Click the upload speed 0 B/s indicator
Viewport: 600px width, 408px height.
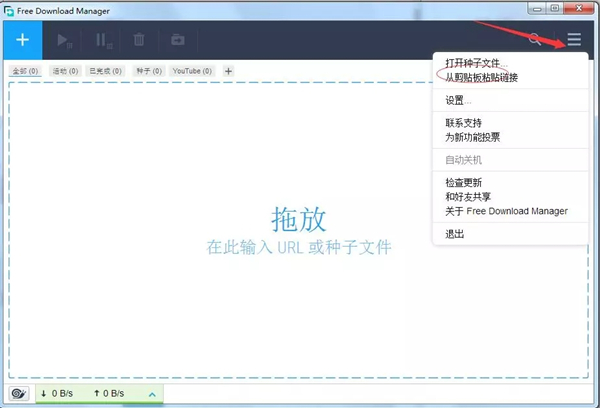point(109,393)
